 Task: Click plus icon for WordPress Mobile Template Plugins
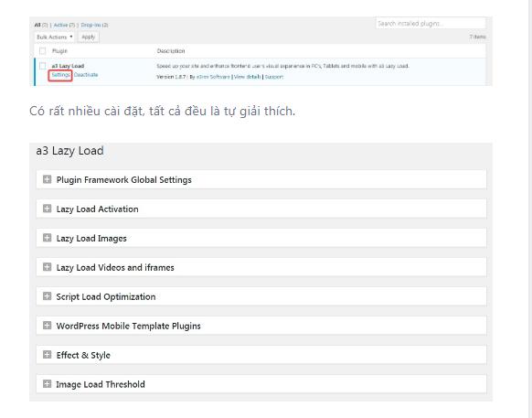click(x=47, y=326)
